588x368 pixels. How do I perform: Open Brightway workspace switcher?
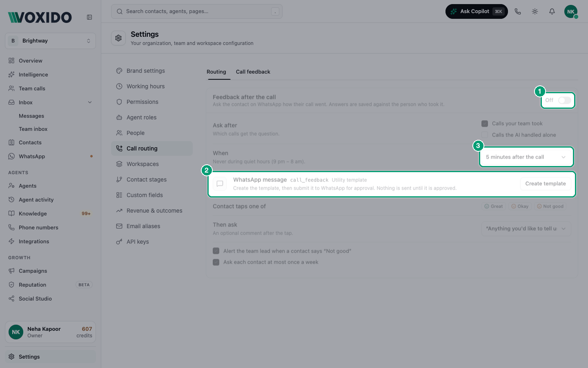pyautogui.click(x=51, y=41)
